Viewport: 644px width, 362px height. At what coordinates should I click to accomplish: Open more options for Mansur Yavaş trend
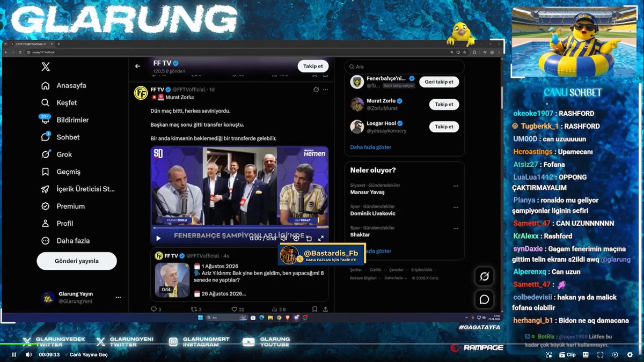[456, 186]
